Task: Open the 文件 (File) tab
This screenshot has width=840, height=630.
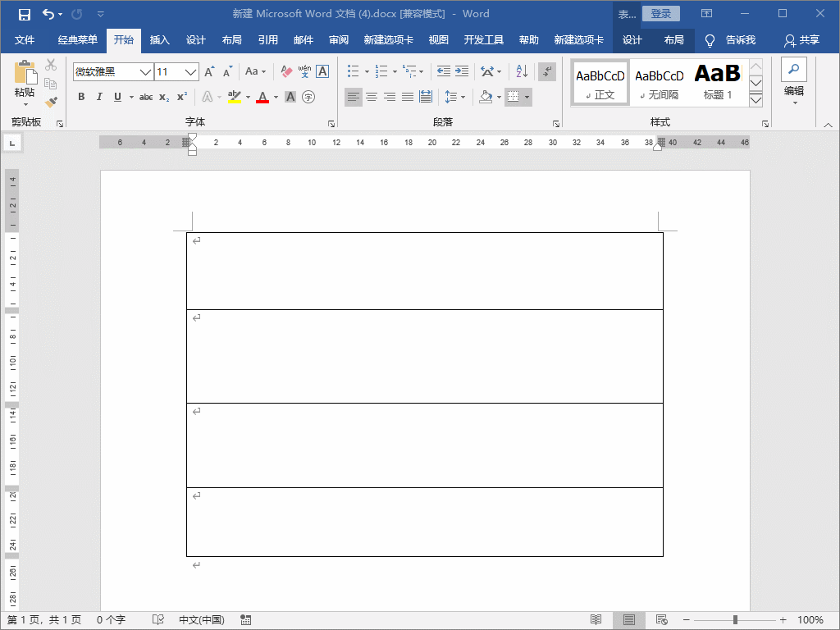Action: pyautogui.click(x=25, y=40)
